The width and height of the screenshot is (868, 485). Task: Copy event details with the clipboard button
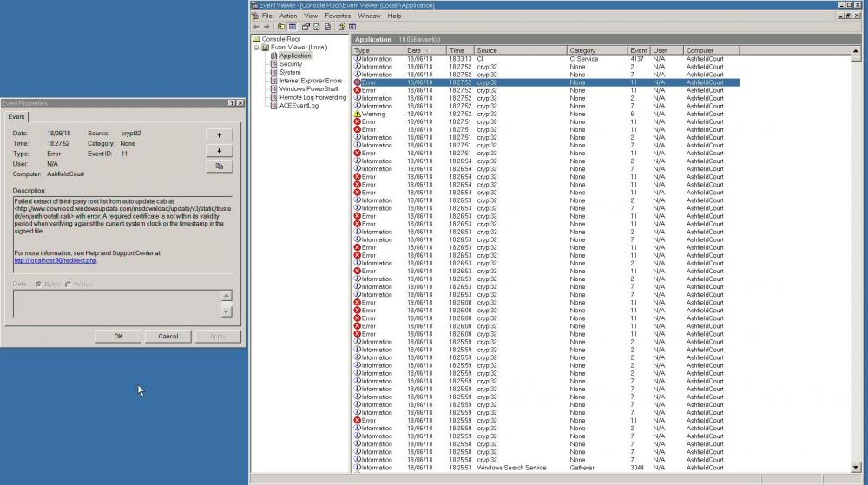(x=219, y=166)
